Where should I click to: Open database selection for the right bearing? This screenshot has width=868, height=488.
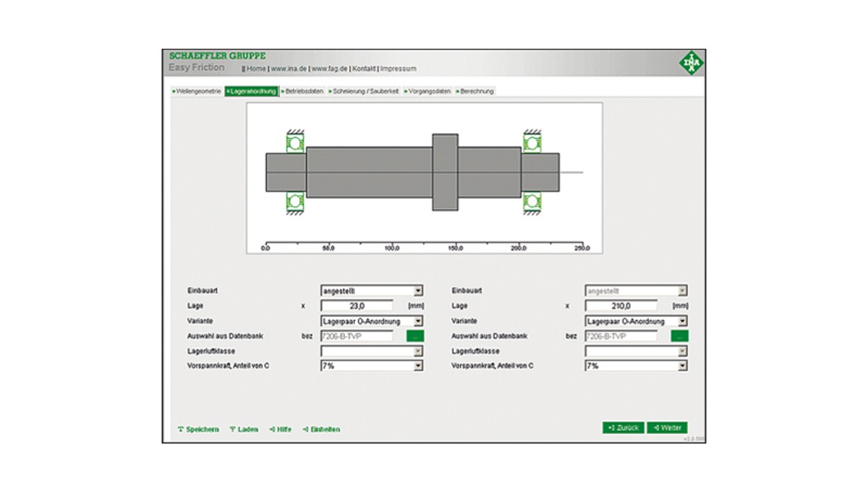(679, 336)
